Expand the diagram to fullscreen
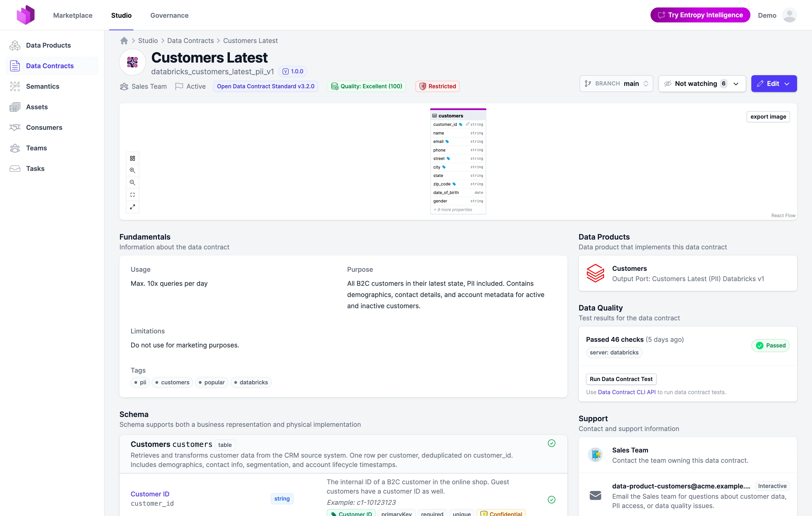The width and height of the screenshot is (812, 516). click(133, 207)
